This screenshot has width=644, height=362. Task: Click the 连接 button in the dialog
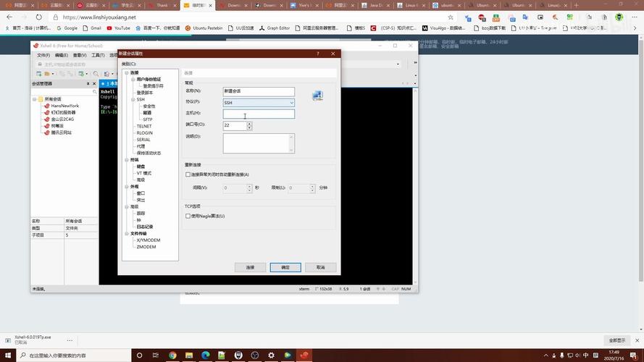tap(250, 267)
